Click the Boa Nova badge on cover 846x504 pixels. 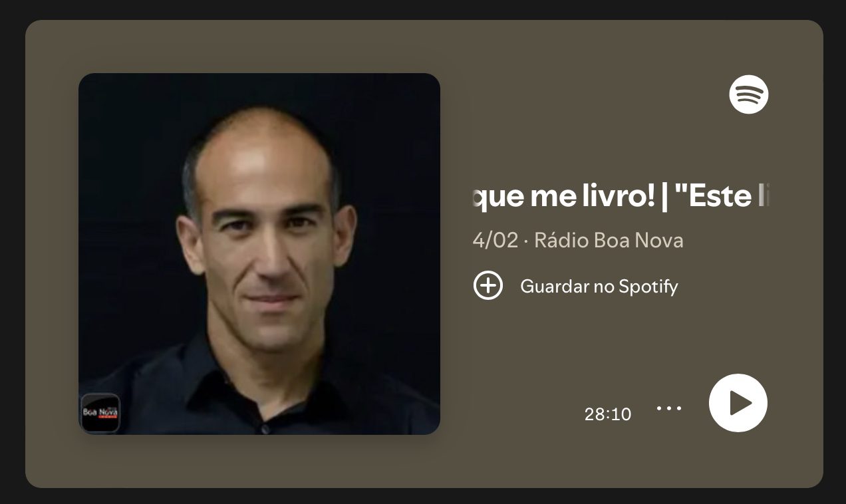(x=100, y=413)
